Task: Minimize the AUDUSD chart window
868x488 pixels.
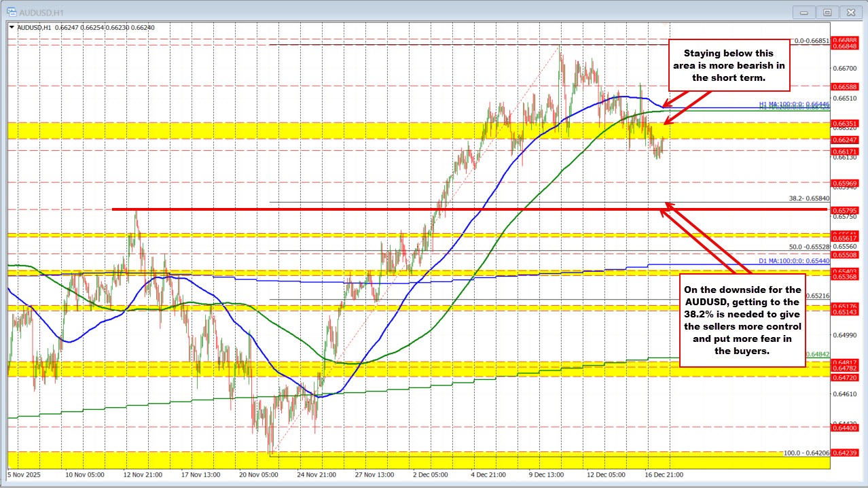Action: click(x=803, y=12)
